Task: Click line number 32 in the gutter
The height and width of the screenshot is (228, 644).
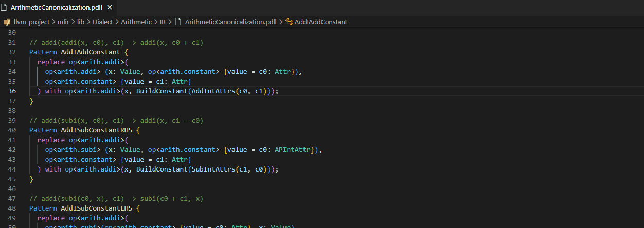Action: [x=12, y=52]
